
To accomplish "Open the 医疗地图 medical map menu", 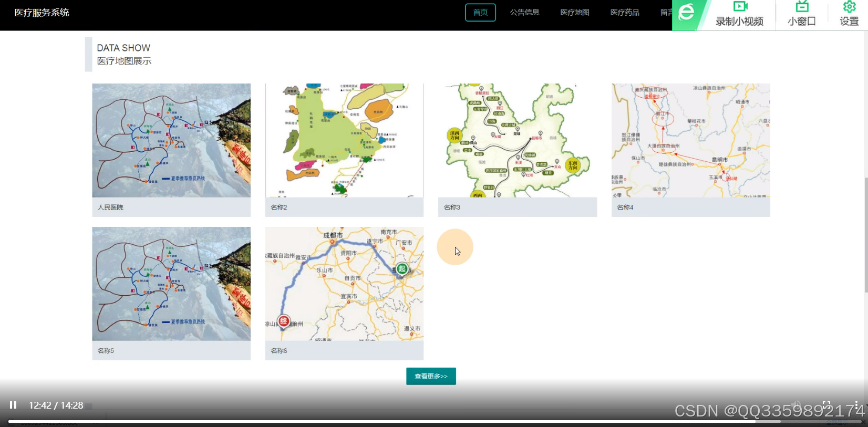I will tap(575, 13).
